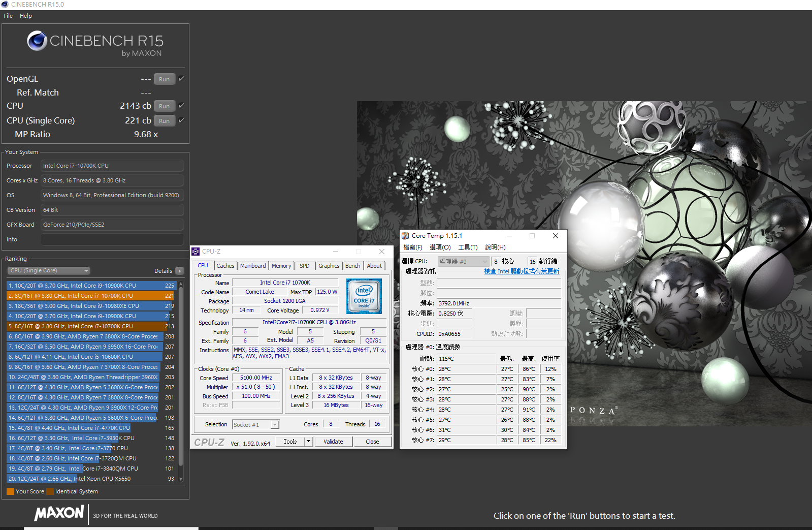Click the Details arrow icon in Ranking
The image size is (812, 530).
point(179,271)
